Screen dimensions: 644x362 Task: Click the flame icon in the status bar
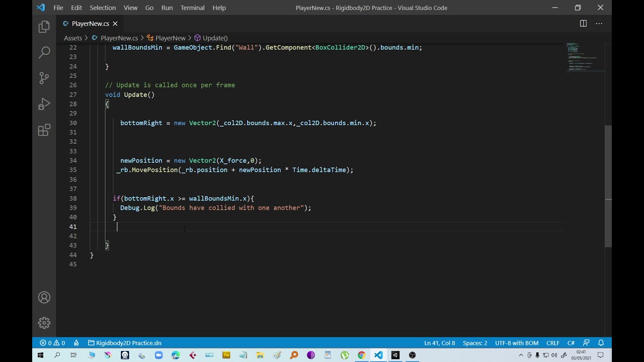(x=76, y=343)
